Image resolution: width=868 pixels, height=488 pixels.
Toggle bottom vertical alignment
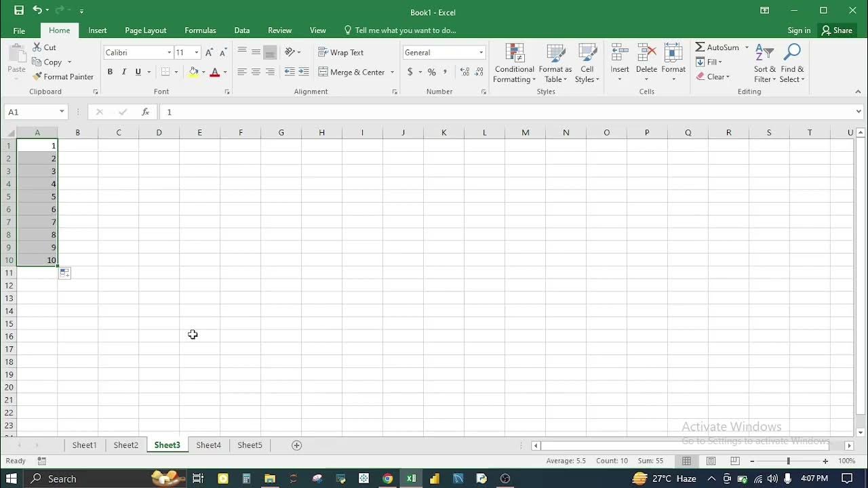(x=270, y=52)
